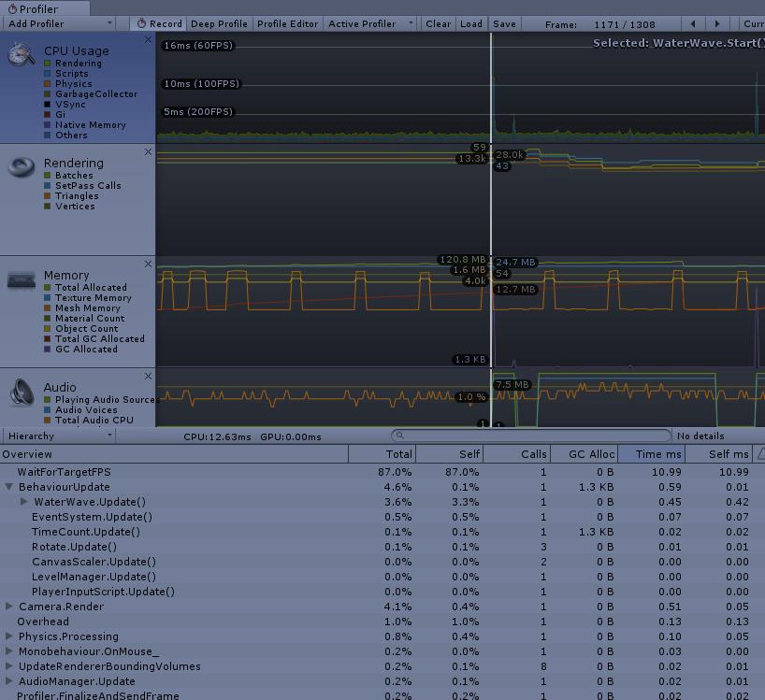Toggle Scripts color in CPU Usage legend
This screenshot has height=700, width=765.
click(48, 74)
